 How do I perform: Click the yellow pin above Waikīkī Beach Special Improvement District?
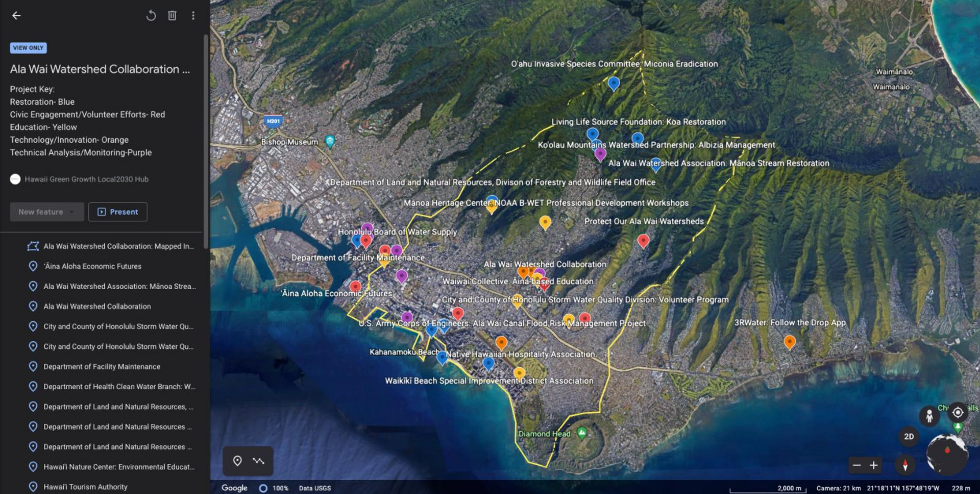[x=519, y=373]
